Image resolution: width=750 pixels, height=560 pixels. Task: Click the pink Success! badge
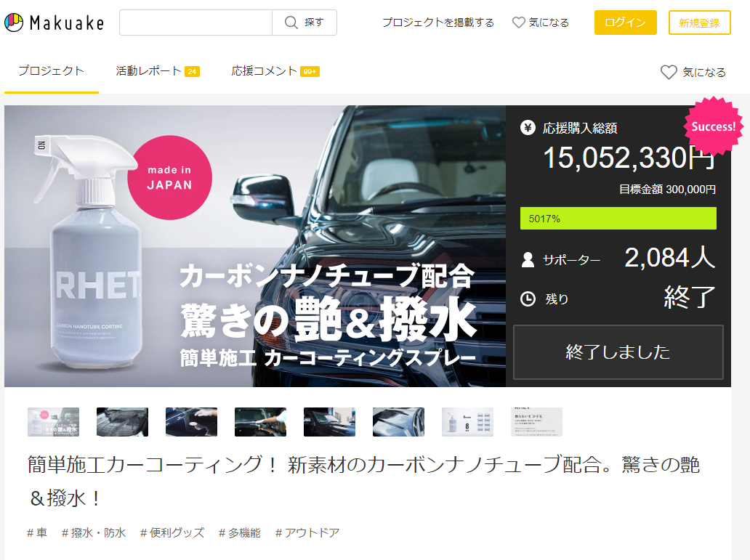[x=713, y=126]
